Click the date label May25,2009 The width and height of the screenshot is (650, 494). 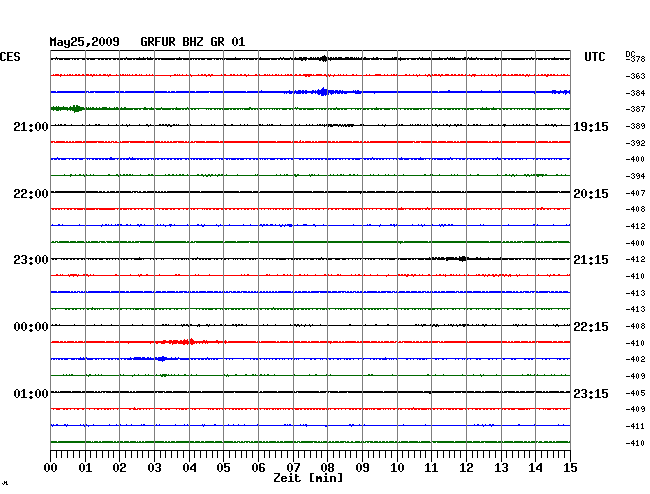click(x=85, y=42)
